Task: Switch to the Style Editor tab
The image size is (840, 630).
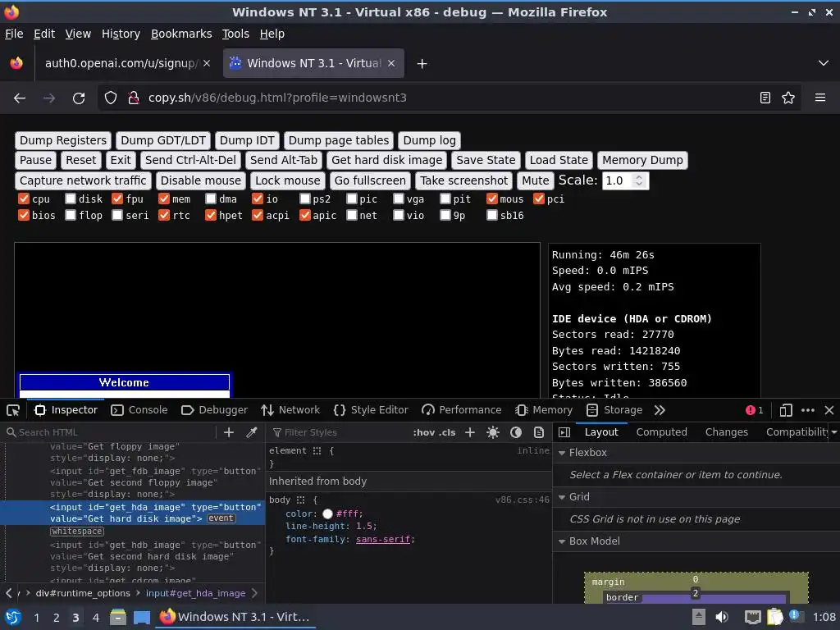Action: point(371,410)
